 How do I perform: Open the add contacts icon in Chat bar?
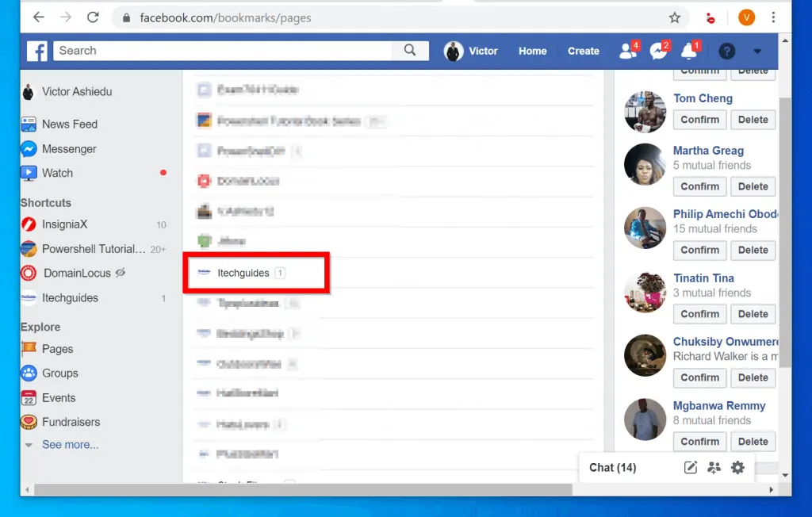click(x=714, y=468)
